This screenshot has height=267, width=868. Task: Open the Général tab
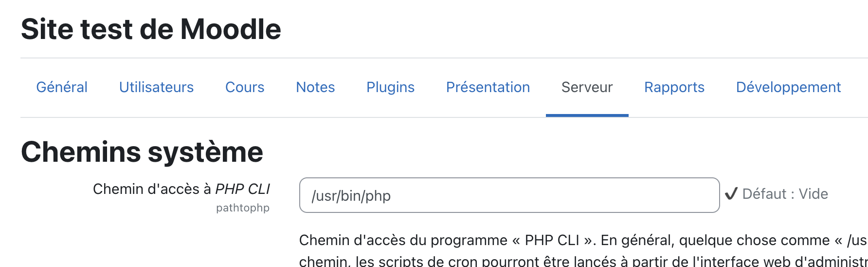(x=62, y=87)
